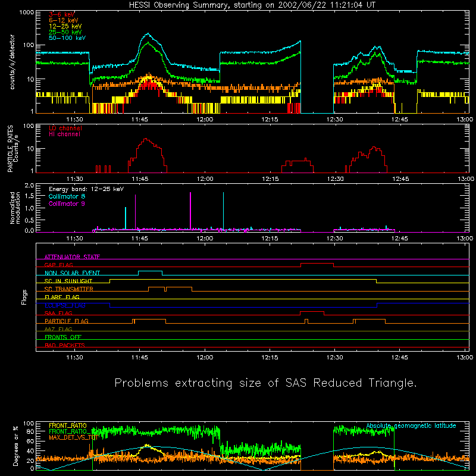Select the orange MAX_DET_VS_TOT legend label

pos(73,437)
